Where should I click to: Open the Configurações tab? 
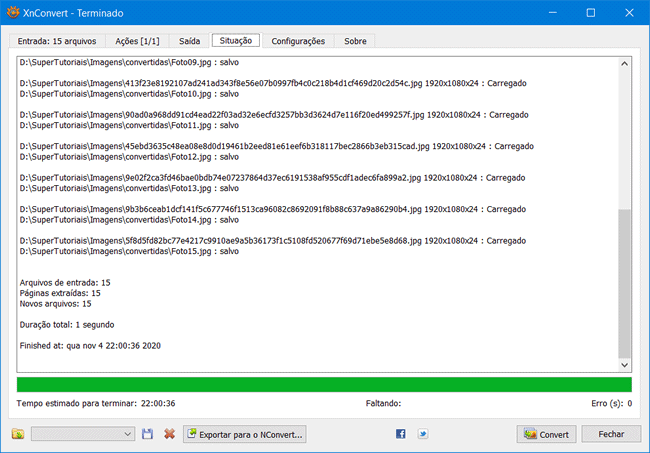point(297,41)
